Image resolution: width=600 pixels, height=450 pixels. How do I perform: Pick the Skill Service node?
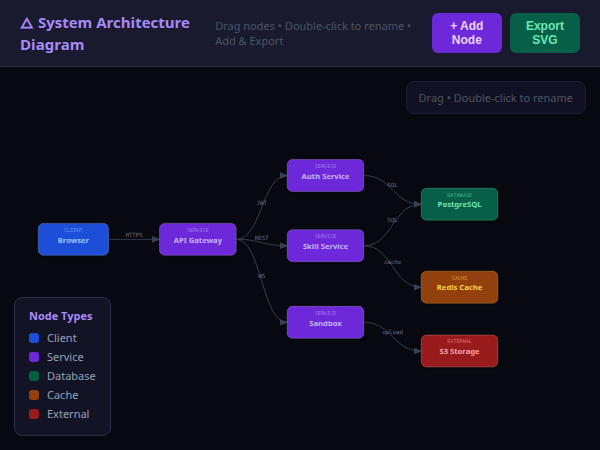click(325, 245)
